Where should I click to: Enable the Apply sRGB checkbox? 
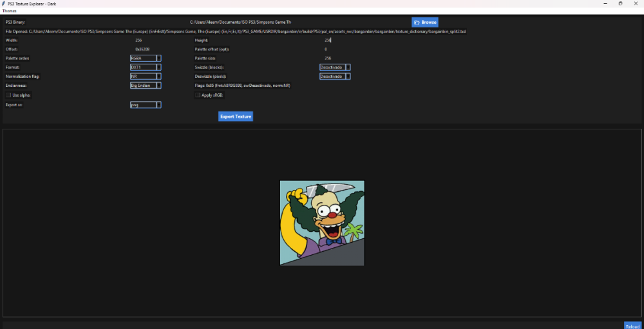click(198, 95)
